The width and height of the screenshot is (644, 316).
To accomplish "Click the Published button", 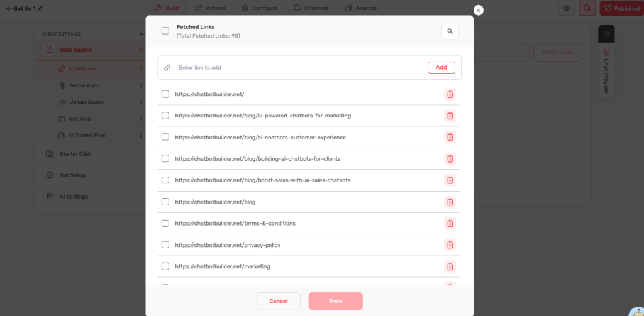I will 622,8.
